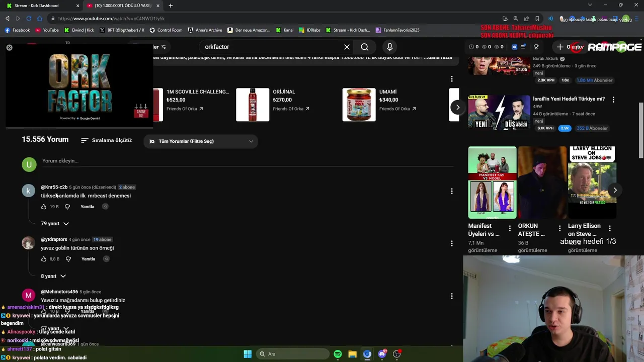Expand description with daha fazla
The height and width of the screenshot is (362, 644).
[438, 57]
